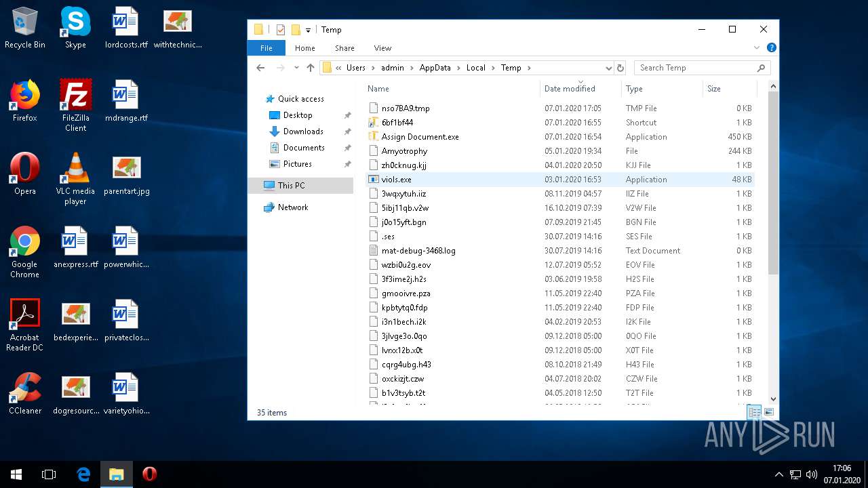The height and width of the screenshot is (488, 868).
Task: Click in the Search Temp box
Action: pyautogui.click(x=702, y=68)
